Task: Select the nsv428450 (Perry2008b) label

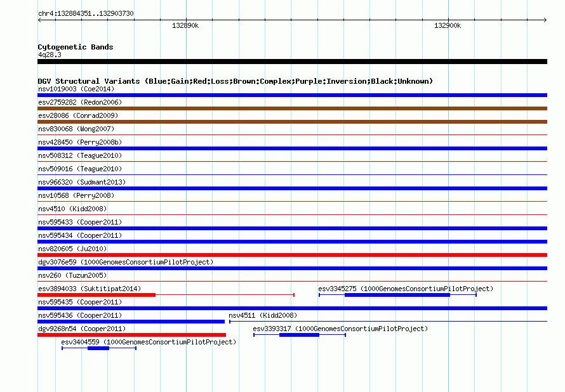Action: (x=80, y=142)
